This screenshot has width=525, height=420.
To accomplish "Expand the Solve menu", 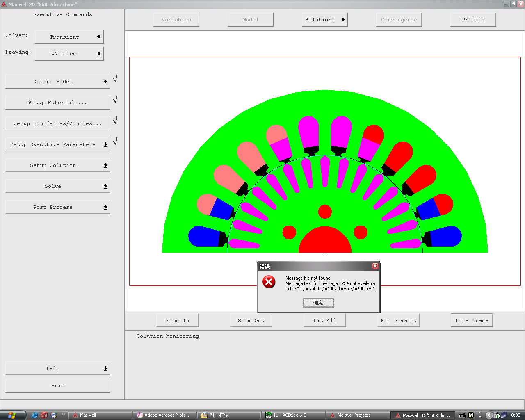I will tap(57, 186).
